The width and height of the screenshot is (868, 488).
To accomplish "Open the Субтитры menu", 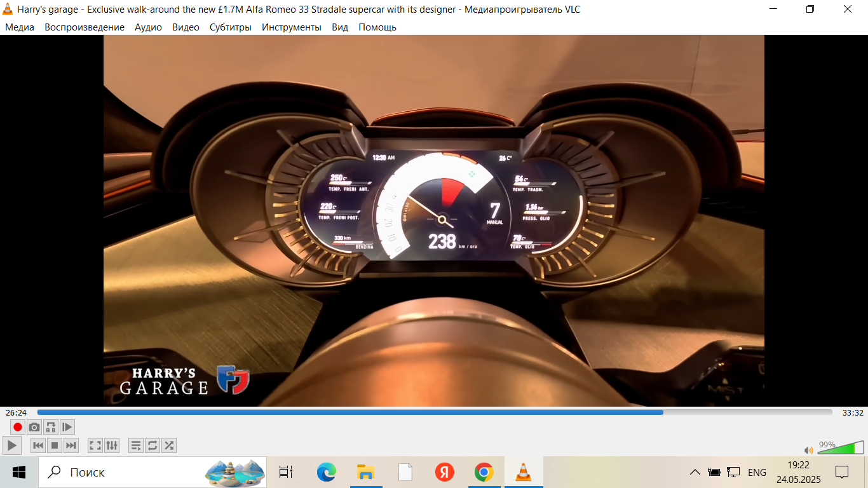I will [x=230, y=27].
